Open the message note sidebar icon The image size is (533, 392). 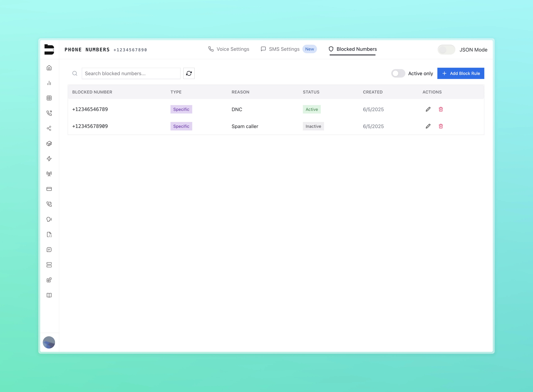49,250
